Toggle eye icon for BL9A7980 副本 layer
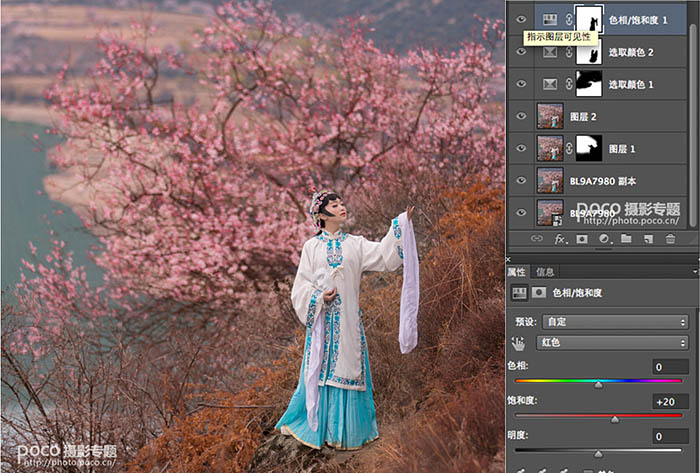This screenshot has height=473, width=700. [521, 180]
